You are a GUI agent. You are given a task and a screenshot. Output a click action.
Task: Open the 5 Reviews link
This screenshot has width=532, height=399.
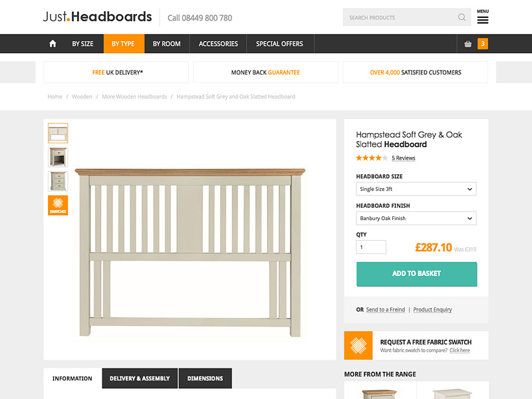coord(403,158)
